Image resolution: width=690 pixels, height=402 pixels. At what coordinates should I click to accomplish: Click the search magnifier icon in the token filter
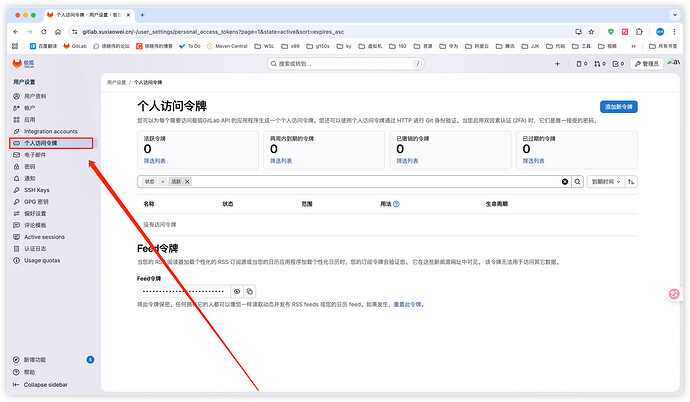click(577, 182)
